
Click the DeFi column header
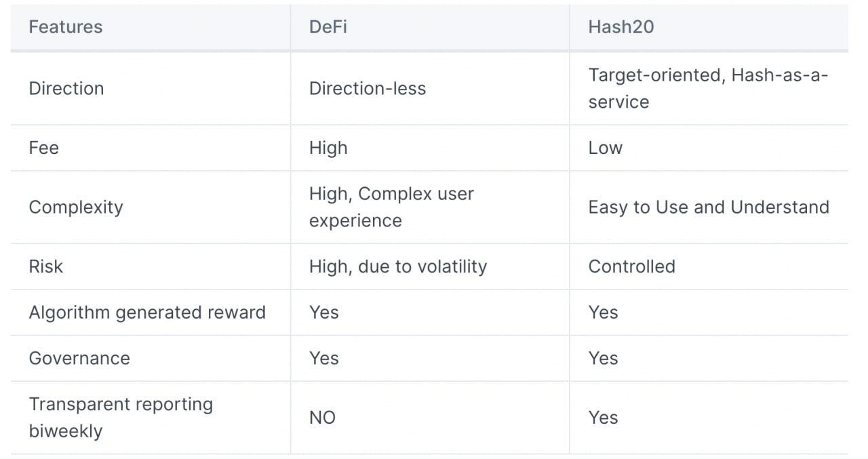click(x=329, y=27)
